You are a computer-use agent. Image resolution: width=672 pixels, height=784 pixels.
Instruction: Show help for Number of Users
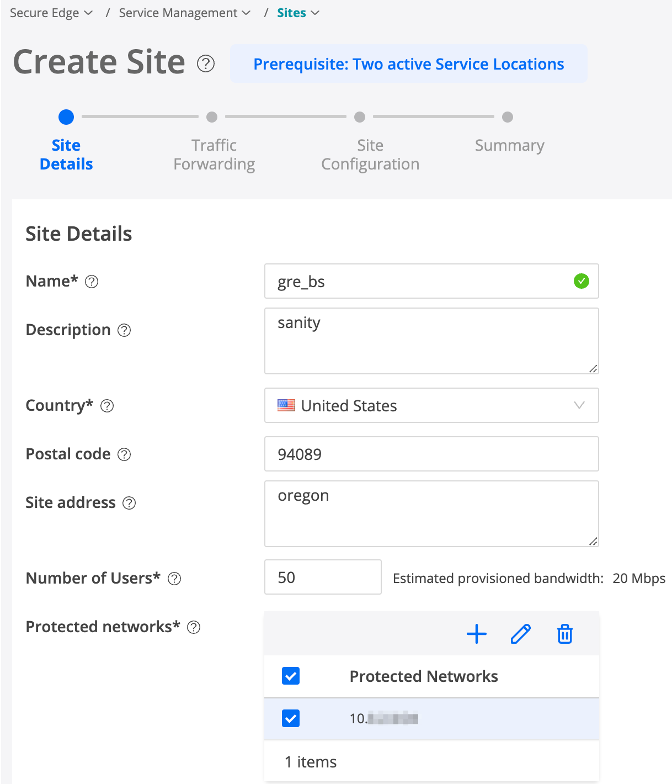174,579
